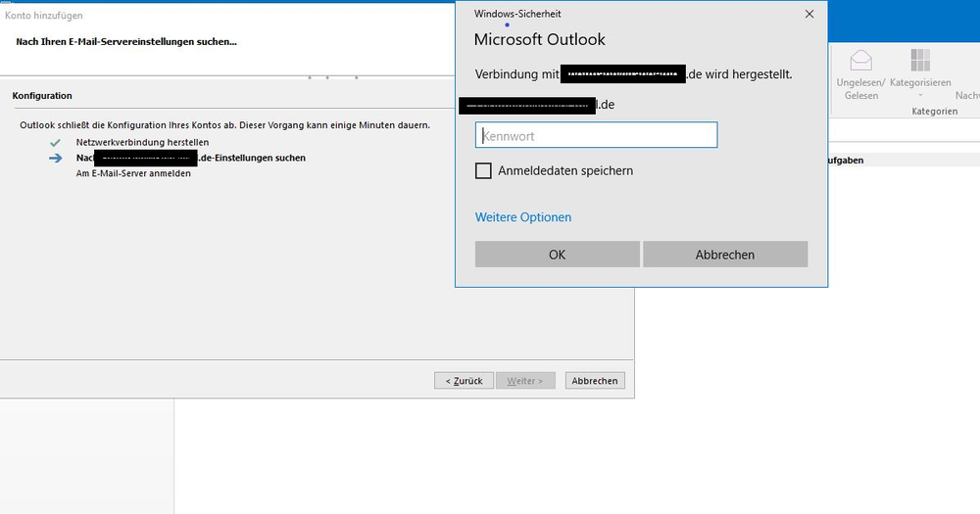Viewport: 980px width, 514px height.
Task: Go back using the Zurück button
Action: click(464, 381)
